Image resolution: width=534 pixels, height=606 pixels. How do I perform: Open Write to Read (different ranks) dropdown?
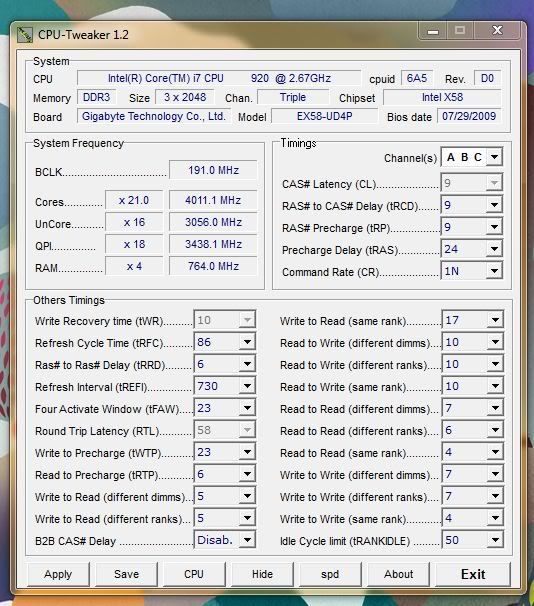point(224,518)
